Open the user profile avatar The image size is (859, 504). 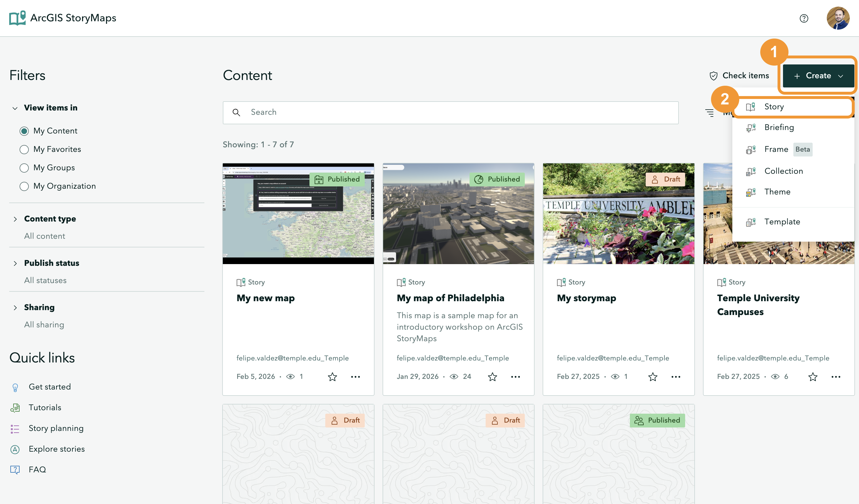[838, 18]
